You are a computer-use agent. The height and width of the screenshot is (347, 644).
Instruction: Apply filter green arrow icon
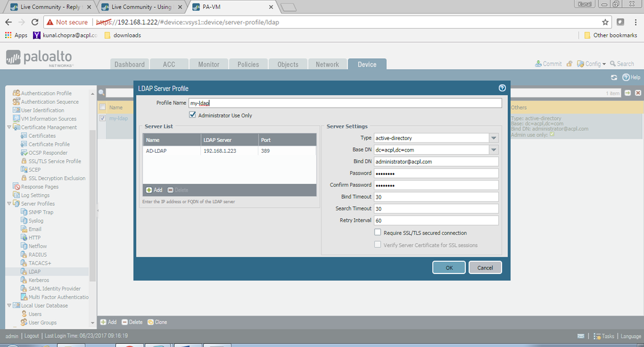point(628,93)
